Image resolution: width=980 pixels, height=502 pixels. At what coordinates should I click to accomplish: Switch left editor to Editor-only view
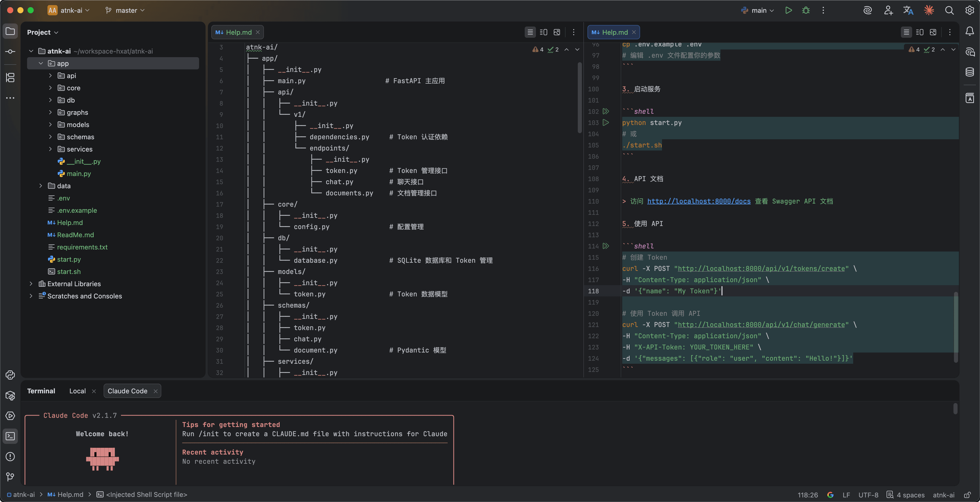pos(530,32)
